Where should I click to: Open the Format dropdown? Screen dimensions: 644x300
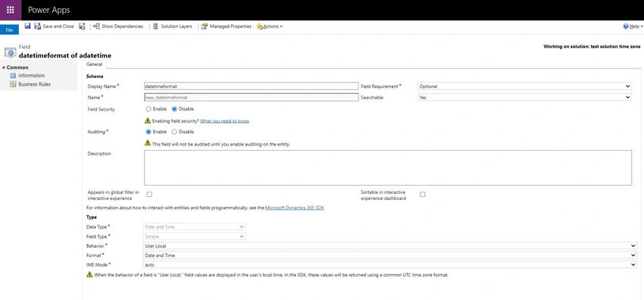click(389, 255)
